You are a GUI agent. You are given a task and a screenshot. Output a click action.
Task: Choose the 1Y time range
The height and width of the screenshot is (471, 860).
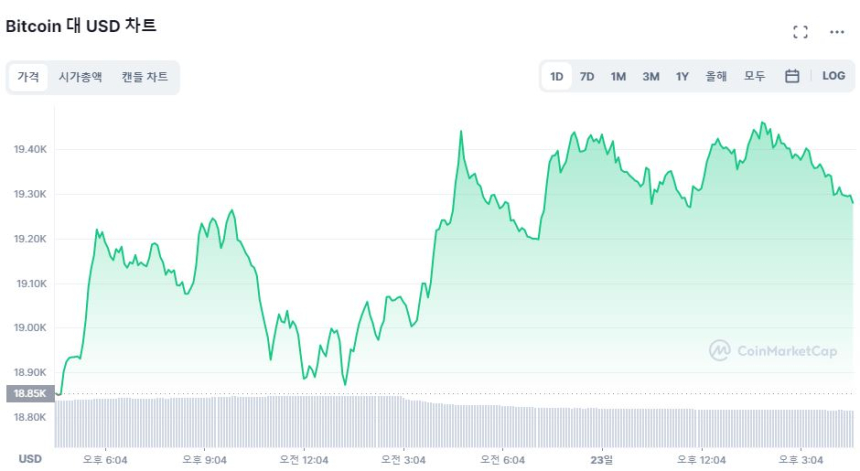tap(682, 76)
